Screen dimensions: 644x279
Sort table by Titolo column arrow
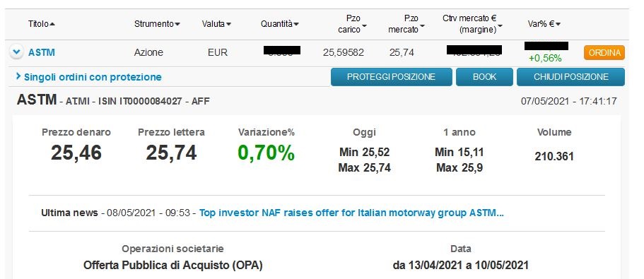tap(52, 24)
